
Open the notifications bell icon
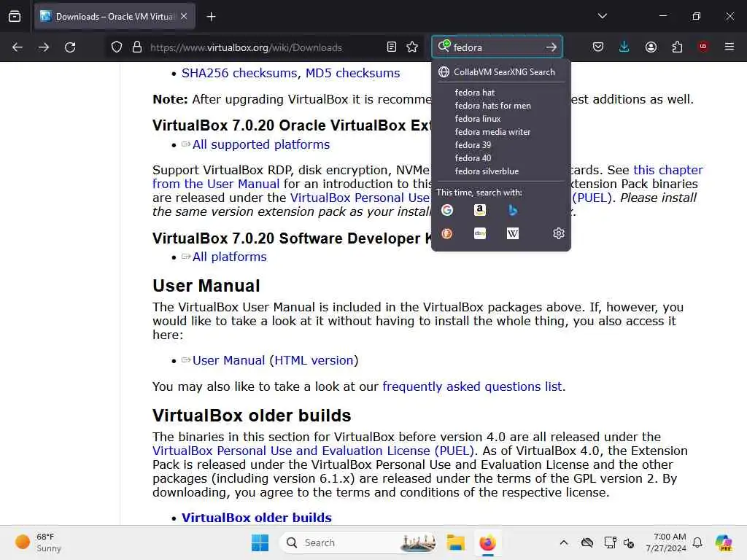(x=697, y=542)
